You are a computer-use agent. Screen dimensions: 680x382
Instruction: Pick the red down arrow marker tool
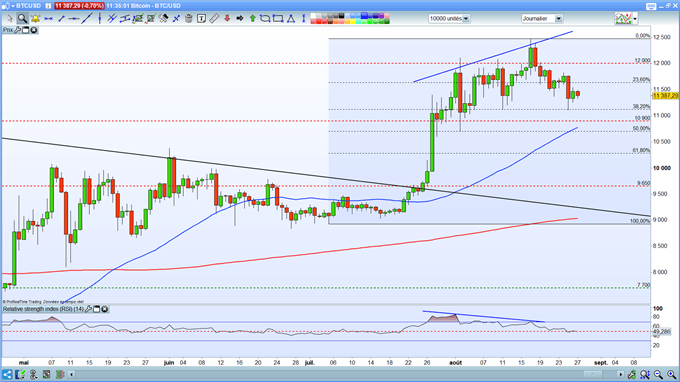pos(227,18)
